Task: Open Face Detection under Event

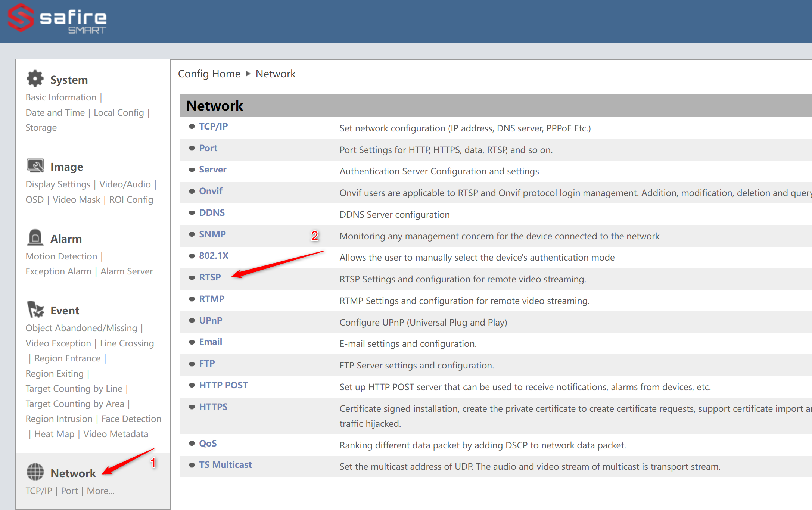Action: coord(131,419)
